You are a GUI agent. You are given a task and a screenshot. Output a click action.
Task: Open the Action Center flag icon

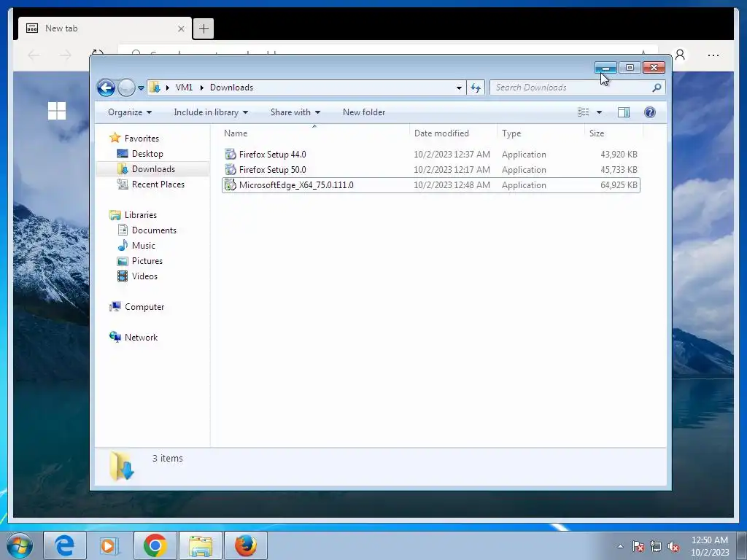[x=638, y=546]
